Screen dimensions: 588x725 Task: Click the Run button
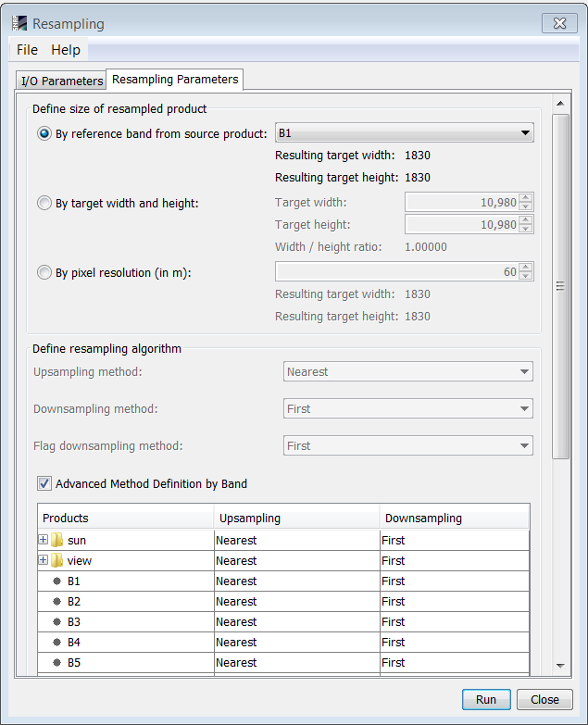pyautogui.click(x=486, y=700)
